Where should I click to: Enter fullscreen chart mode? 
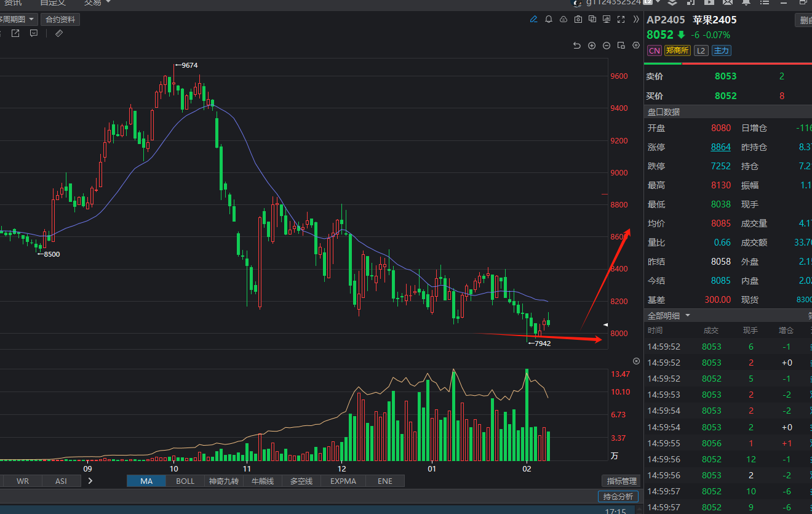[621, 20]
